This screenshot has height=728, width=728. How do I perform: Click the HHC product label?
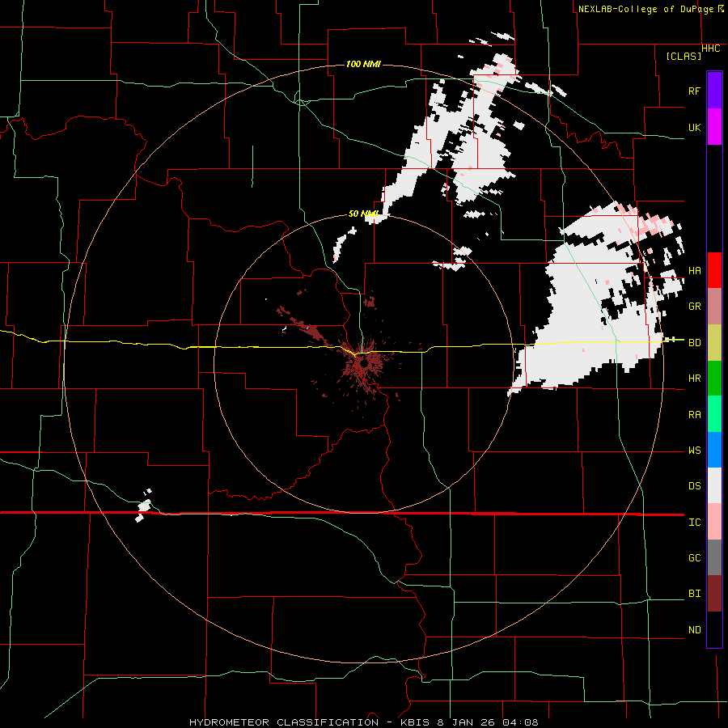pyautogui.click(x=710, y=49)
